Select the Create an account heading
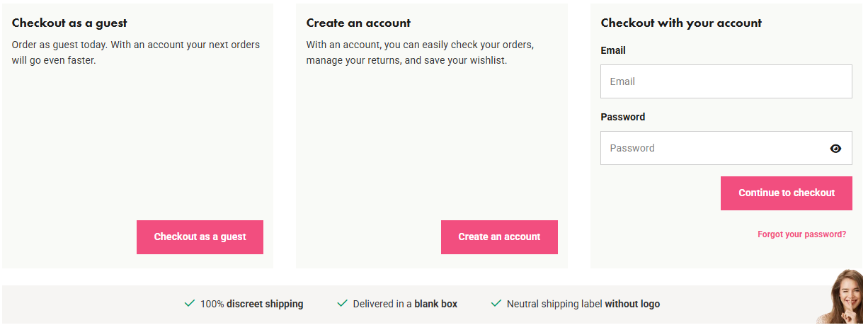Screen dimensions: 868x330 (358, 23)
